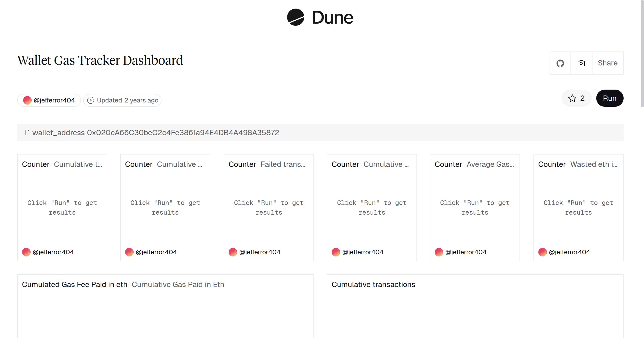Open the Average Gas... counter title
Viewport: 644px width, 338px height.
coord(490,164)
